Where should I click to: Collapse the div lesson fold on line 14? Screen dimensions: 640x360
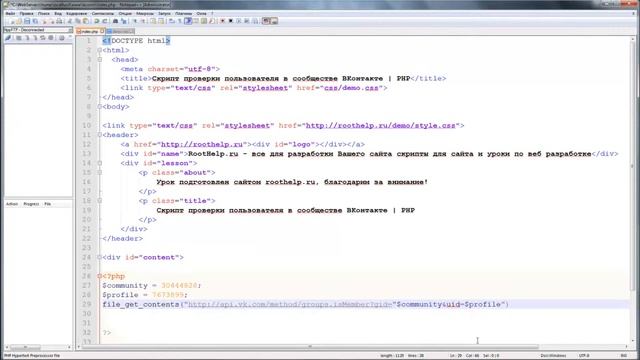coord(100,163)
